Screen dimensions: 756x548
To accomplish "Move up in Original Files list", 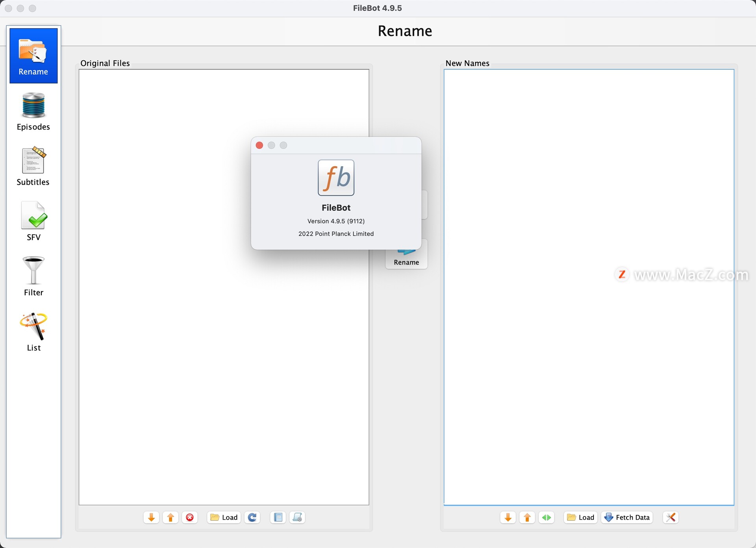I will pos(170,517).
